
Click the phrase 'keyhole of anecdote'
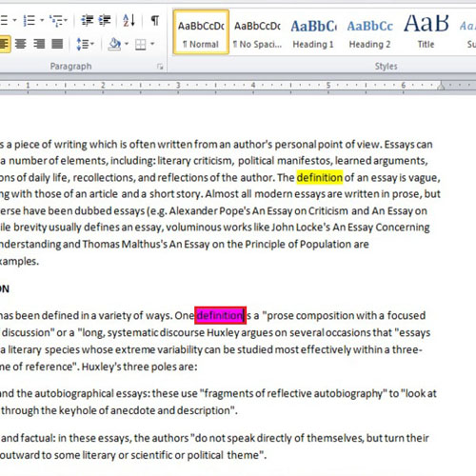tap(108, 410)
